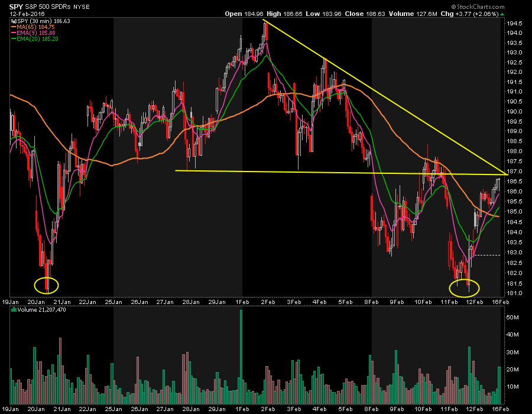Click the 191.5 price axis label

[x=514, y=82]
